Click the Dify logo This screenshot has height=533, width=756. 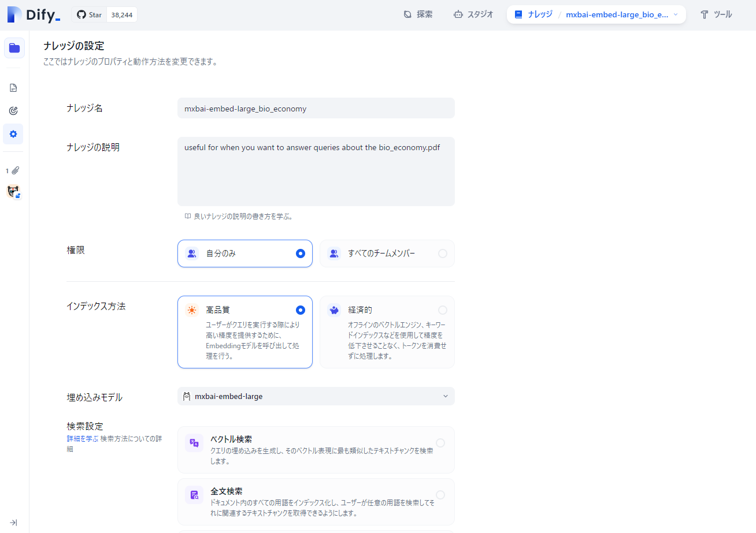tap(34, 15)
